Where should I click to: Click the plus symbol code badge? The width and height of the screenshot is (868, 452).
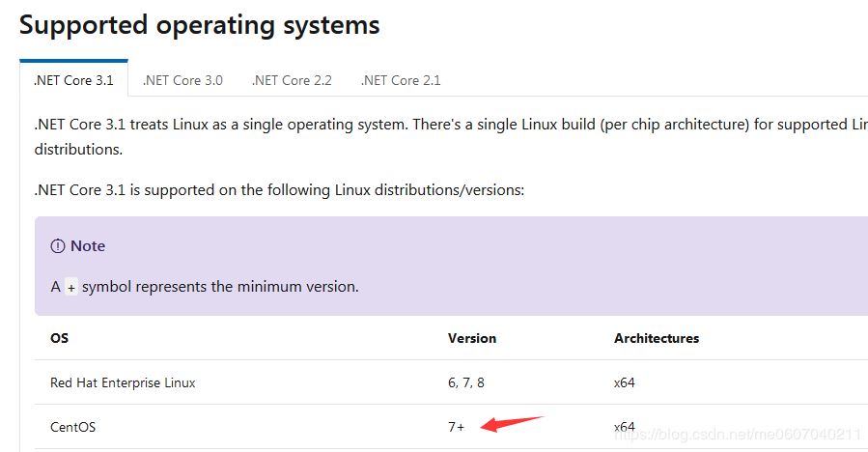pyautogui.click(x=71, y=288)
